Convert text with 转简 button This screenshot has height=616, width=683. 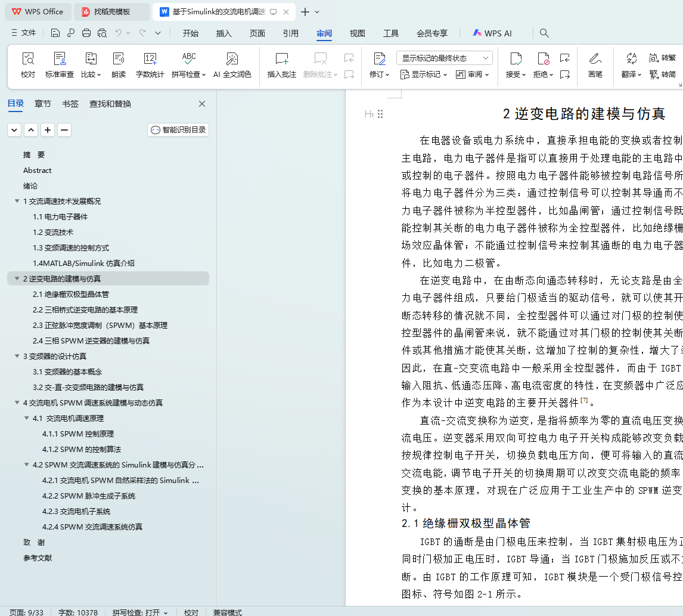click(x=663, y=75)
